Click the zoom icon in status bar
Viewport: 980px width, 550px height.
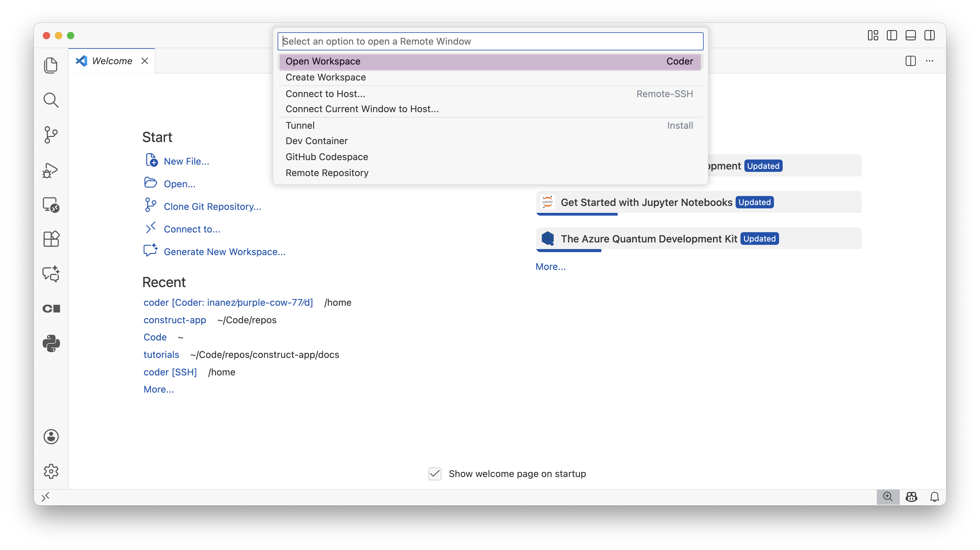coord(888,497)
